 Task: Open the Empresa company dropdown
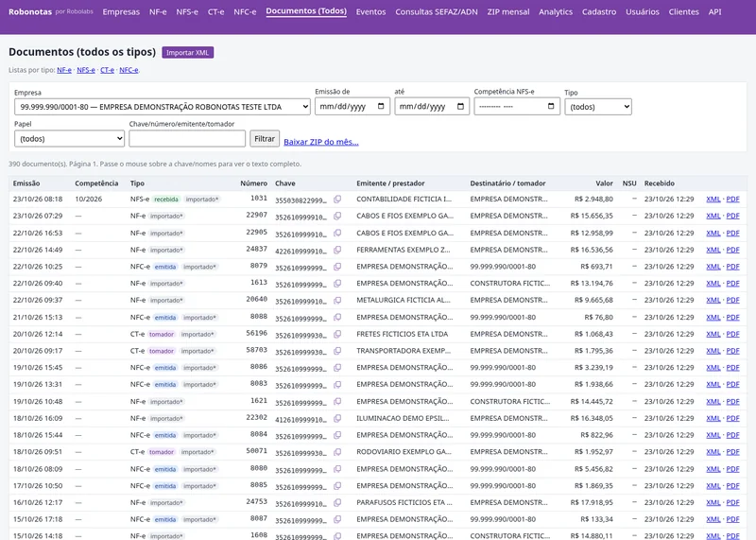click(163, 107)
